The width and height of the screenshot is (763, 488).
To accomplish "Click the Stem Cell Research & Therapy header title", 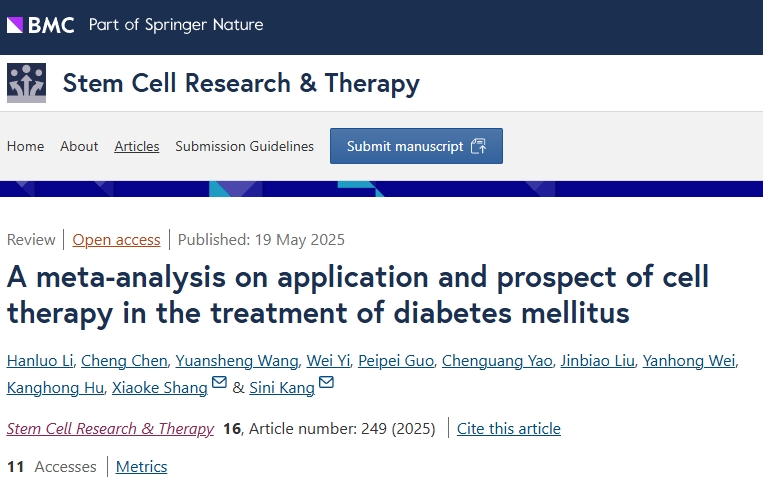I will pos(241,83).
